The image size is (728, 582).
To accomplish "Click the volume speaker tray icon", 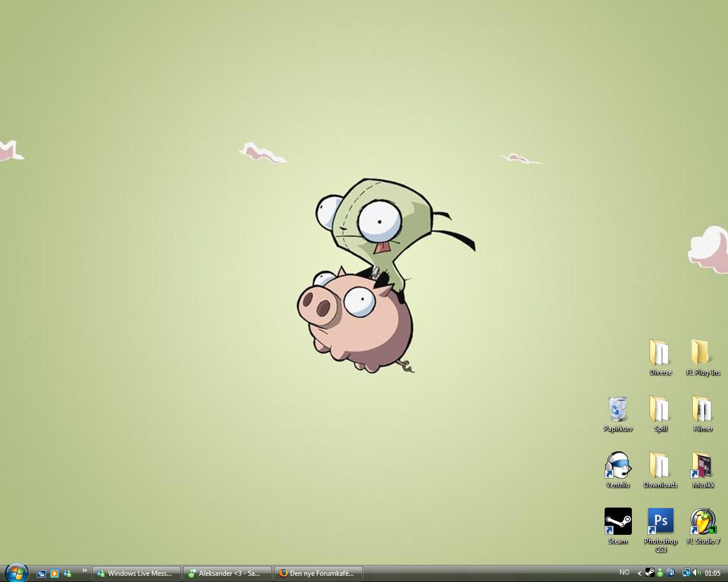I will tap(696, 573).
